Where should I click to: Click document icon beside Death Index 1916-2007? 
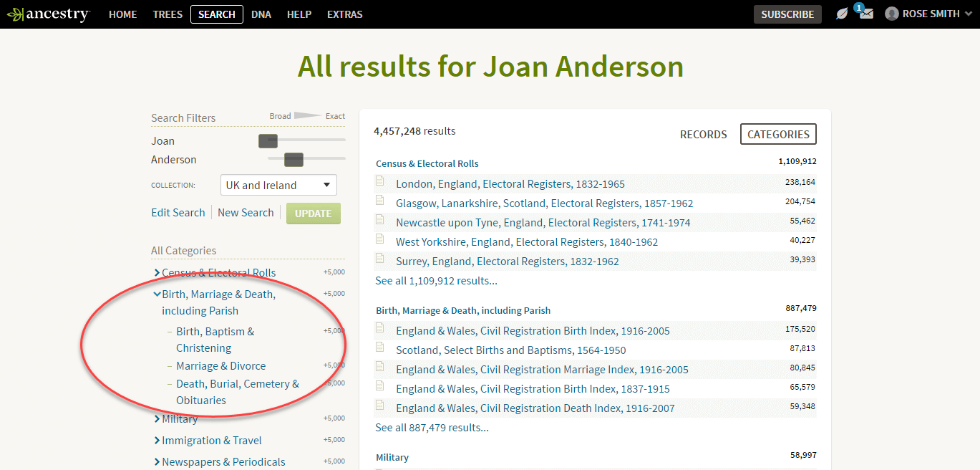click(381, 406)
